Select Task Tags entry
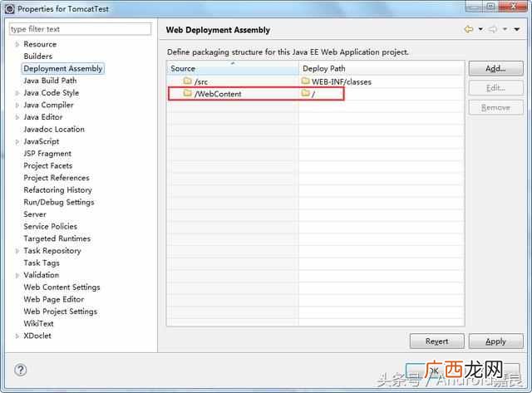The image size is (532, 393). point(42,263)
